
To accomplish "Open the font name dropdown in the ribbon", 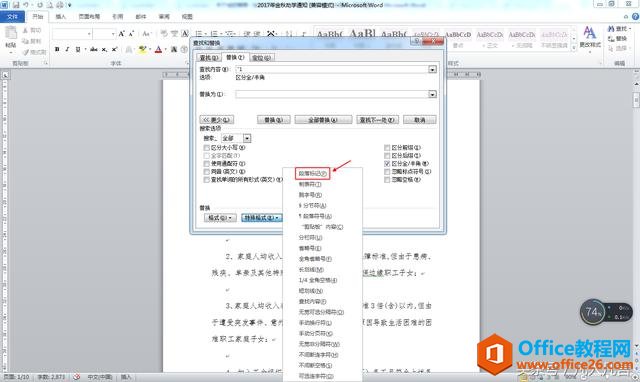I will click(x=89, y=34).
